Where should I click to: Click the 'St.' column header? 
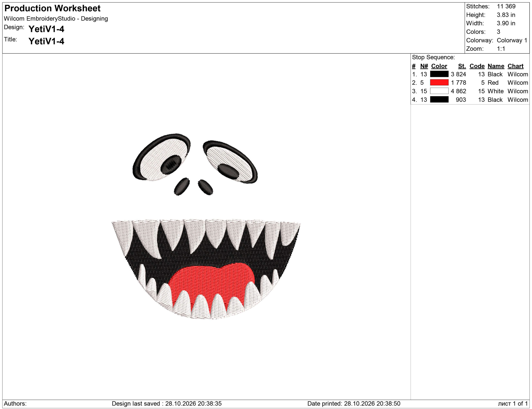click(x=462, y=66)
